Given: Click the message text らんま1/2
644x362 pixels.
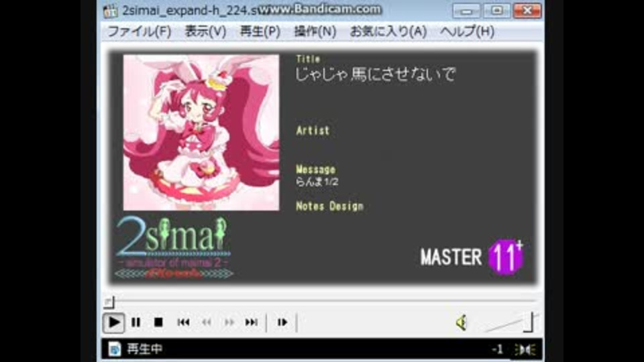Looking at the screenshot, I should pyautogui.click(x=317, y=182).
